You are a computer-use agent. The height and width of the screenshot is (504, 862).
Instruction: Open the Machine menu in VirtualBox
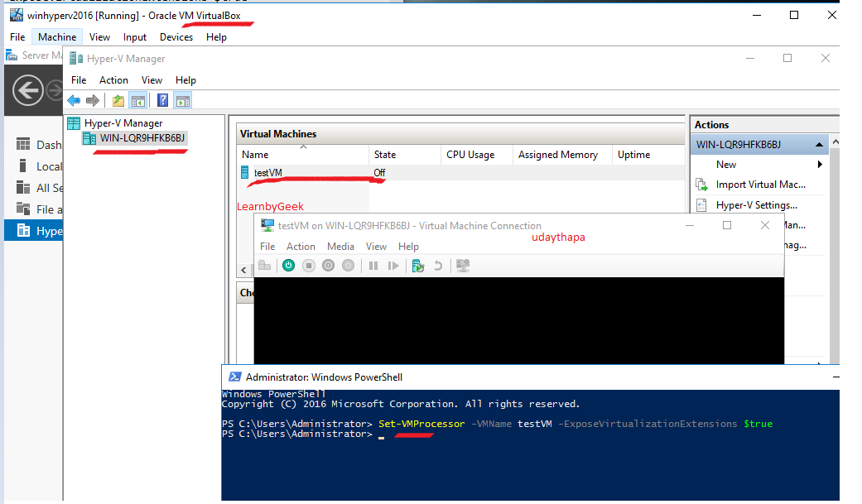click(56, 36)
